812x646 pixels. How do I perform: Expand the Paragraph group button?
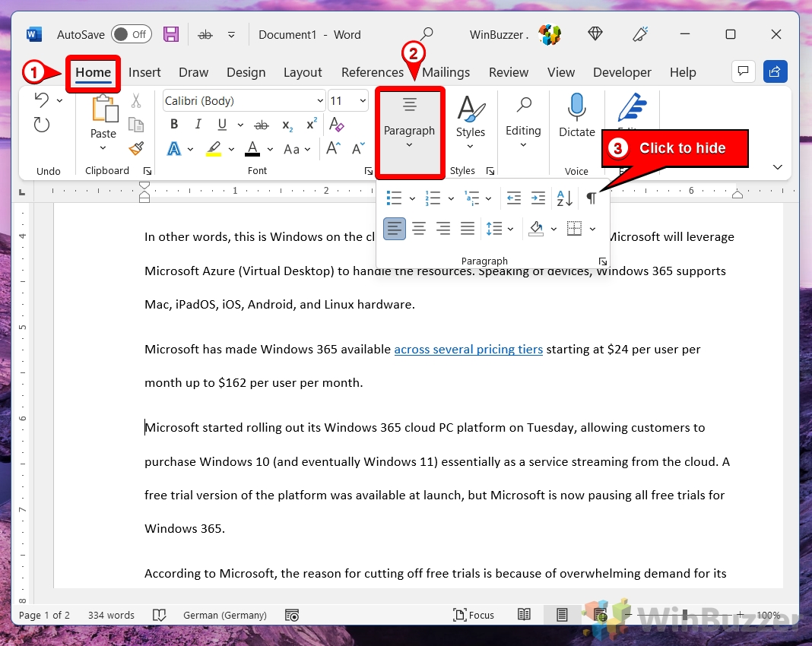410,132
